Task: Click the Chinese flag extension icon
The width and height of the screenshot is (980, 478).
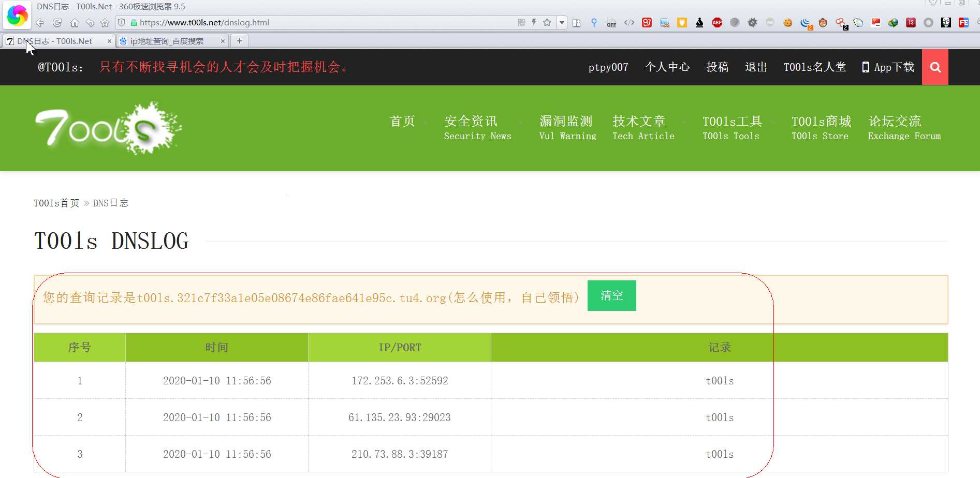Action: (876, 23)
